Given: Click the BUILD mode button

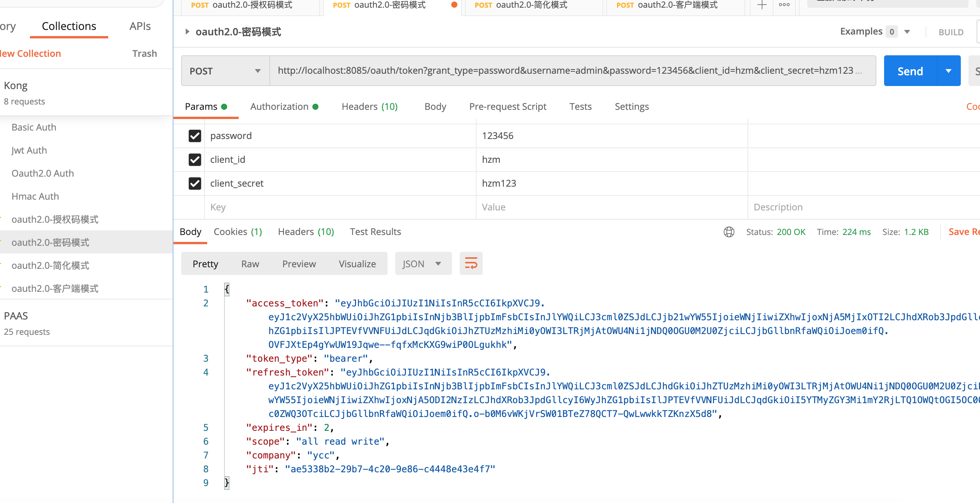Looking at the screenshot, I should 951,32.
